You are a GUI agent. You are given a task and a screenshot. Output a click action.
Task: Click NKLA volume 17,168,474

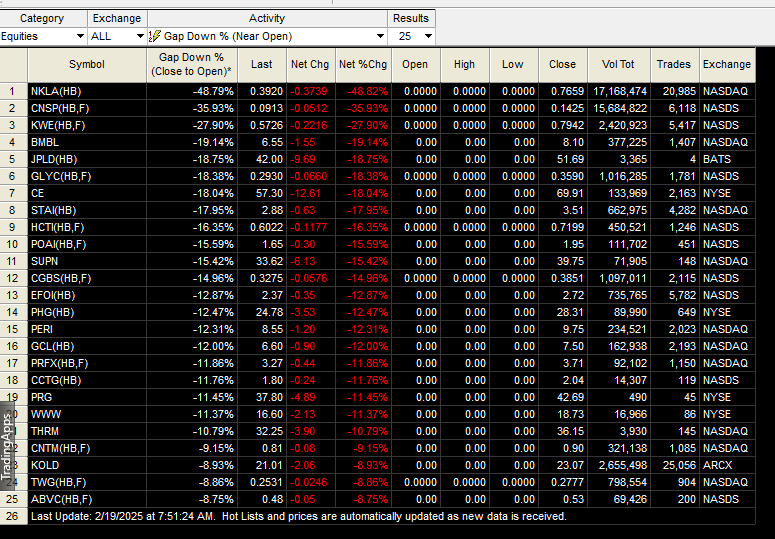pos(620,91)
